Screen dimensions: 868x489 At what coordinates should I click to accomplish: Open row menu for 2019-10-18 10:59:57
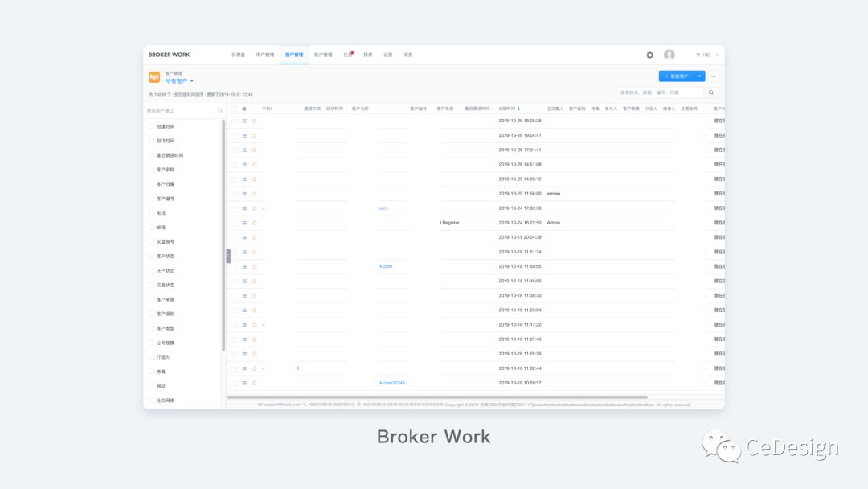(x=244, y=383)
